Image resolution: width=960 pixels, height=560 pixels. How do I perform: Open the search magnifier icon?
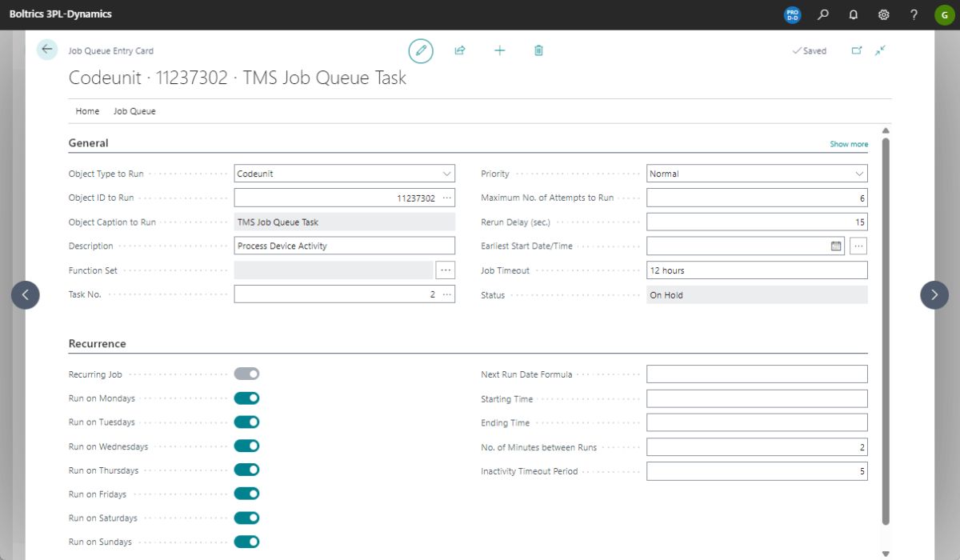tap(823, 14)
